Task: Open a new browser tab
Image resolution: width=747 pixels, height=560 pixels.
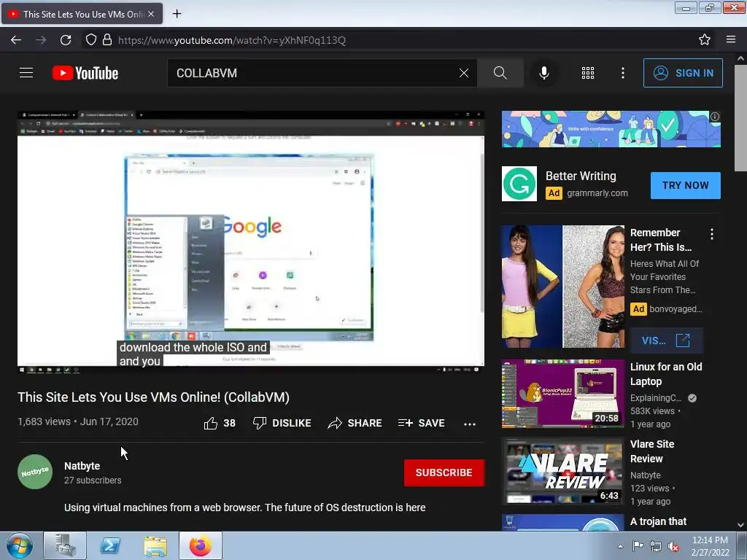Action: pos(177,14)
